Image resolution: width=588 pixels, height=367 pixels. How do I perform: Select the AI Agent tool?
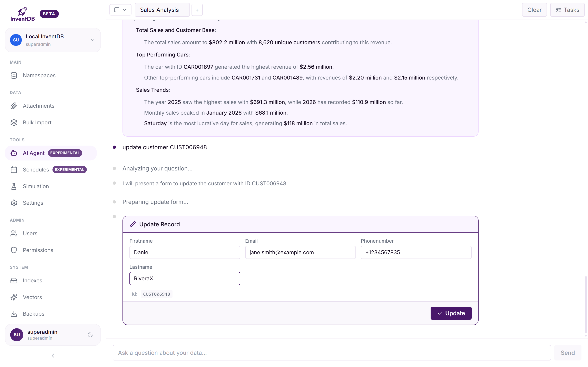[33, 153]
